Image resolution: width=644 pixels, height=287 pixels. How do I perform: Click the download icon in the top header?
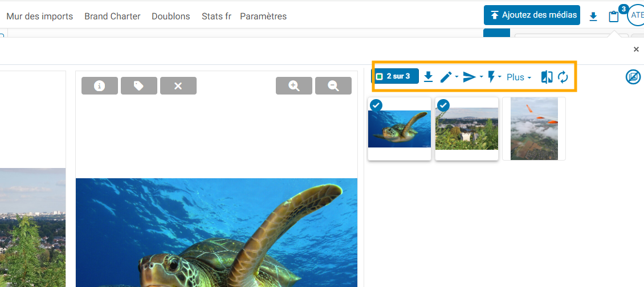pyautogui.click(x=593, y=17)
